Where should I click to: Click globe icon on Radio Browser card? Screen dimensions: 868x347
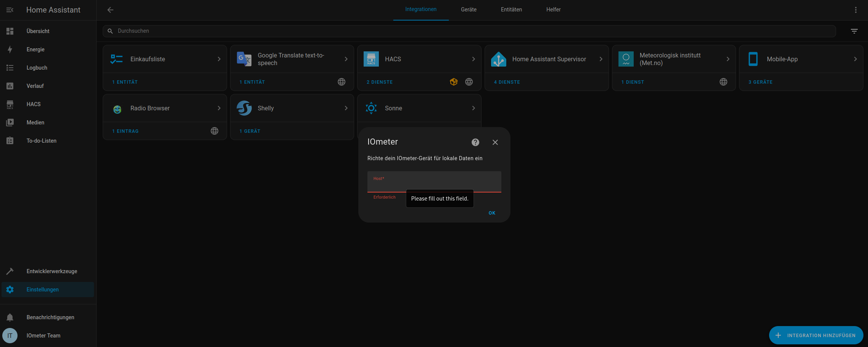click(x=215, y=131)
